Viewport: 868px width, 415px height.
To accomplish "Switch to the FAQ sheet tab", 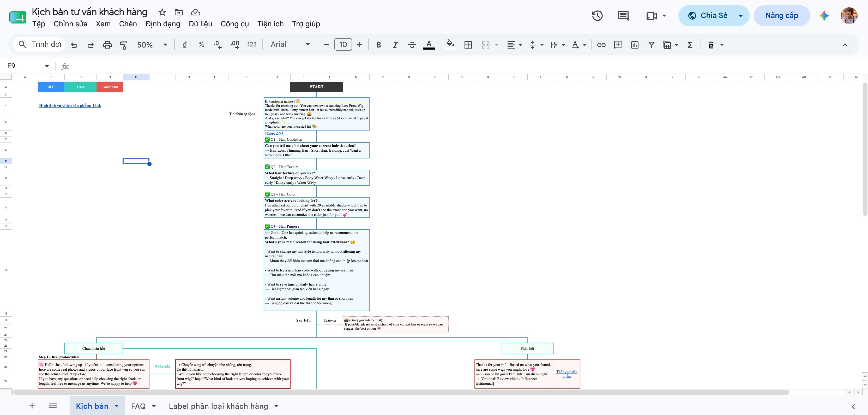I will pyautogui.click(x=138, y=406).
